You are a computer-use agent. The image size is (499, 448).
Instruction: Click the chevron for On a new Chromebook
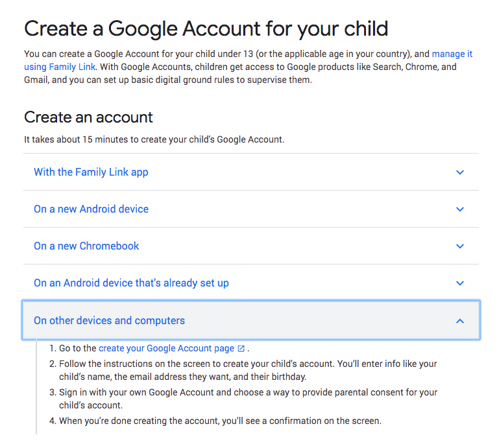click(x=460, y=246)
